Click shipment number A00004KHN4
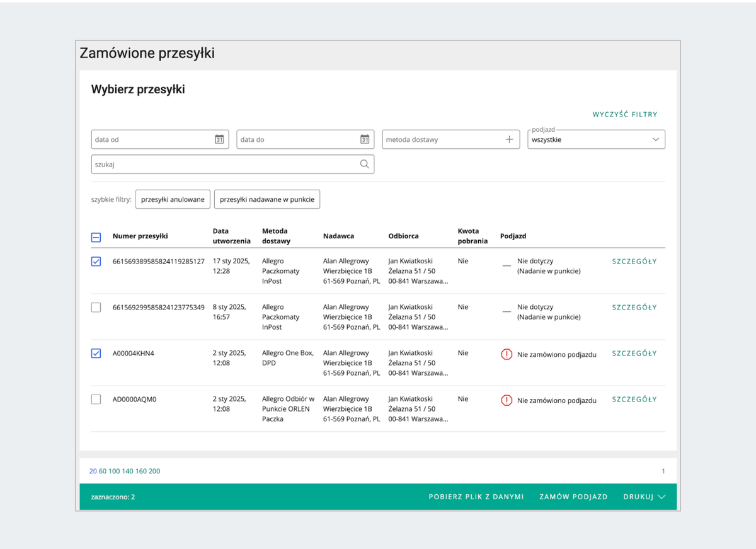This screenshot has width=756, height=549. (134, 354)
